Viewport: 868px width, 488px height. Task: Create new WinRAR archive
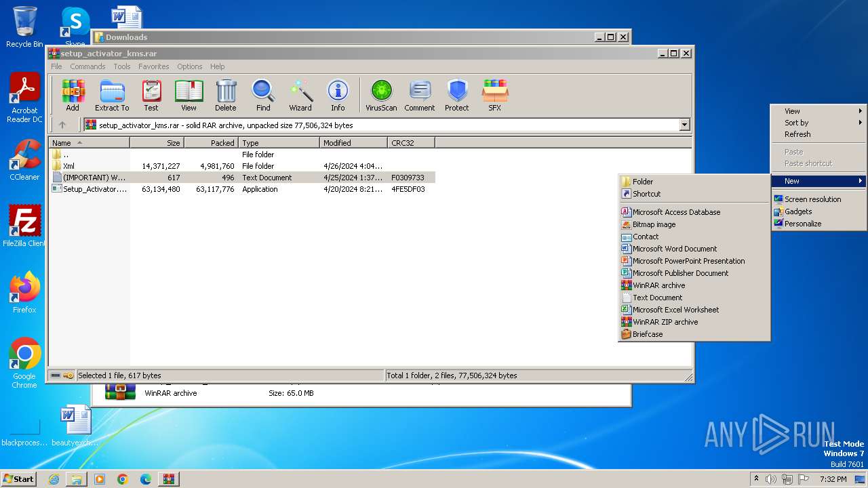pos(694,285)
